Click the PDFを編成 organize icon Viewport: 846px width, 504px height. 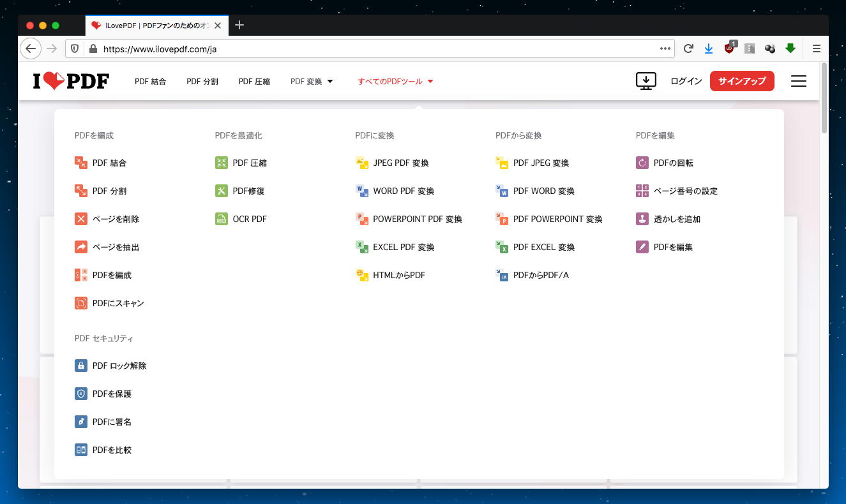pyautogui.click(x=81, y=275)
